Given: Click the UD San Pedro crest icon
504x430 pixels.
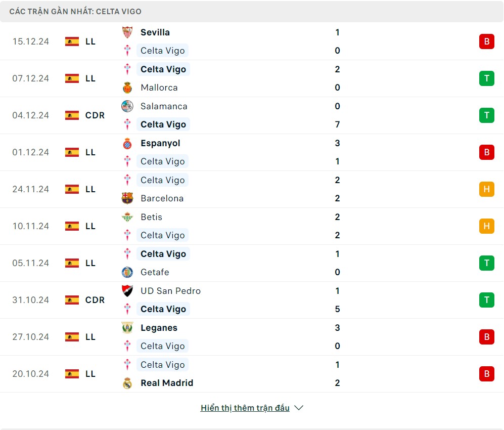Looking at the screenshot, I should [x=127, y=291].
